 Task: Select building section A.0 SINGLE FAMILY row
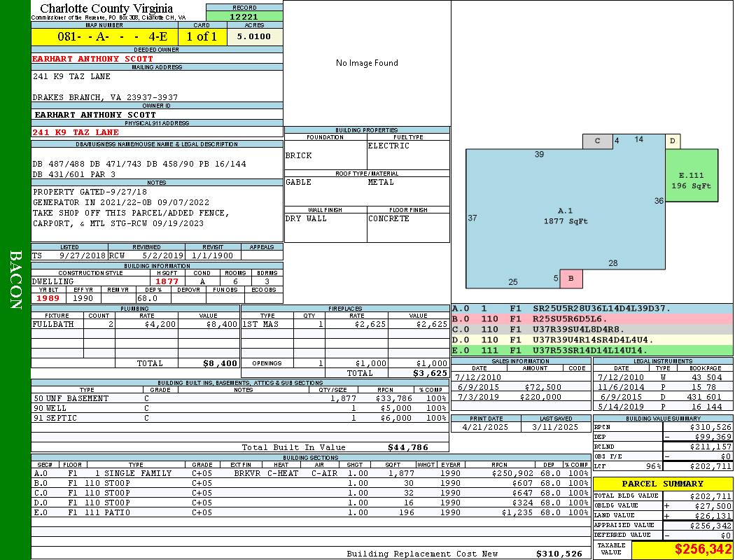click(311, 473)
